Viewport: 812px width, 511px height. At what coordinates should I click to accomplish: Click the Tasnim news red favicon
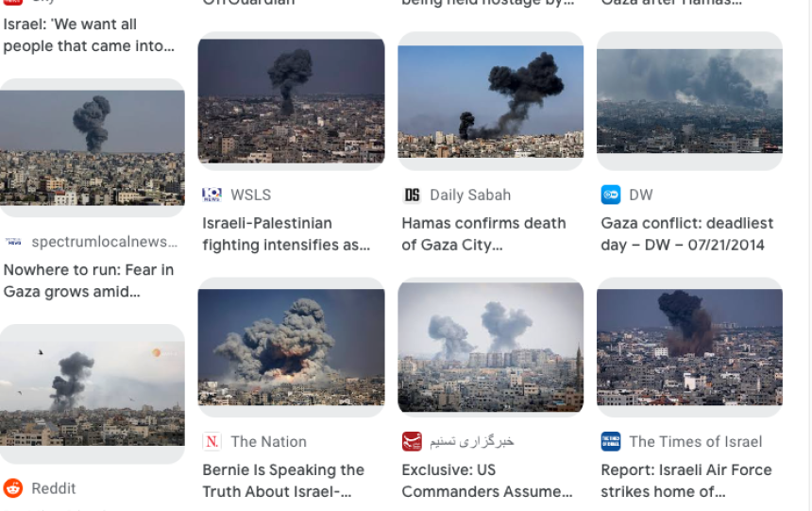click(412, 441)
